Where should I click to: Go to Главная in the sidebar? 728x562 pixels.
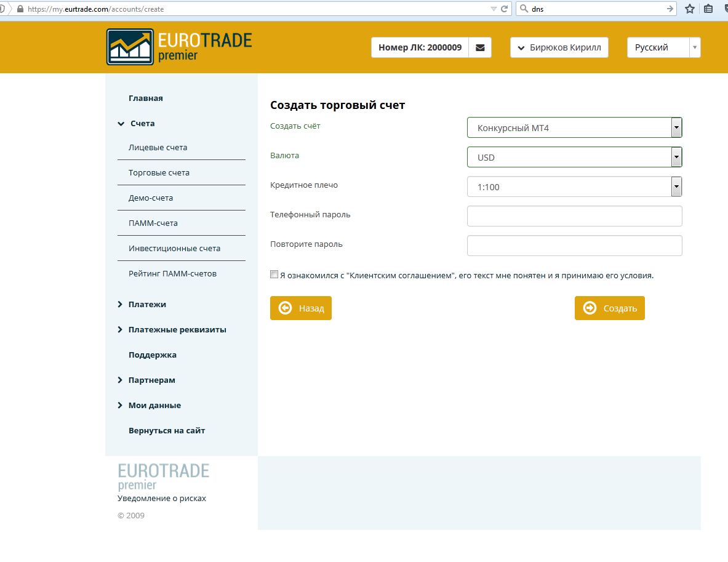146,98
